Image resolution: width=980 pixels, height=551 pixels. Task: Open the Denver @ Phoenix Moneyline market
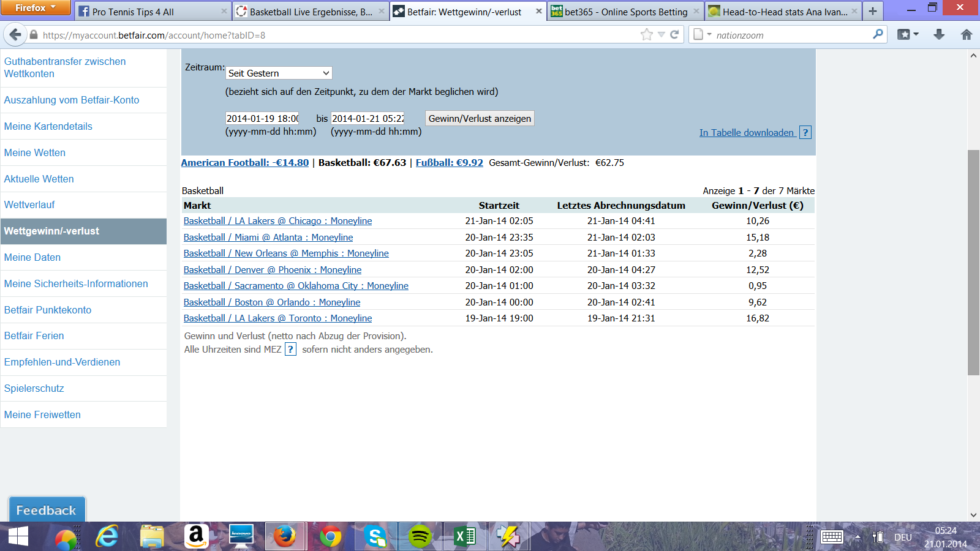click(273, 270)
